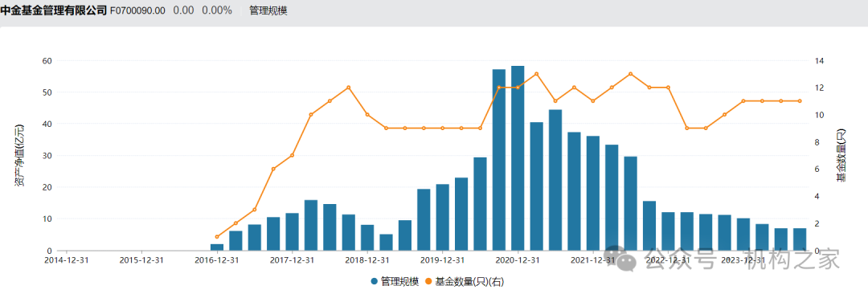Click the 2017-12-31 x-axis label
This screenshot has height=294, width=868.
(x=293, y=260)
